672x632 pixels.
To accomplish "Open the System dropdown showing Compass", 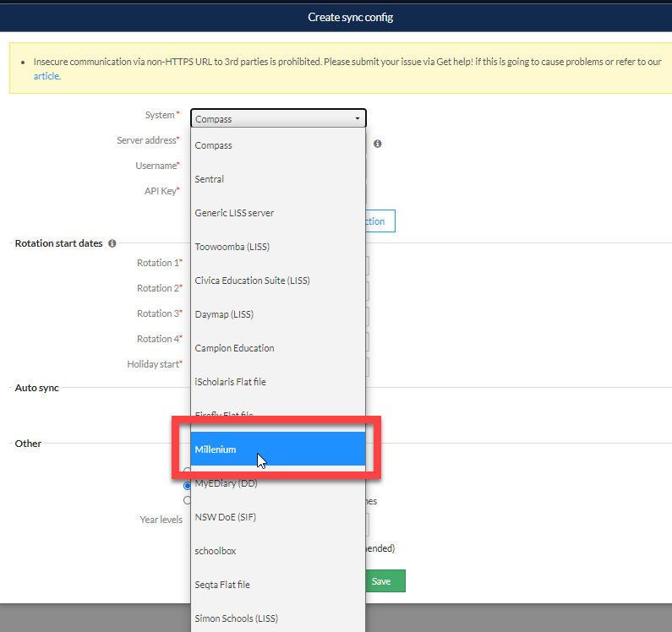I will point(278,118).
